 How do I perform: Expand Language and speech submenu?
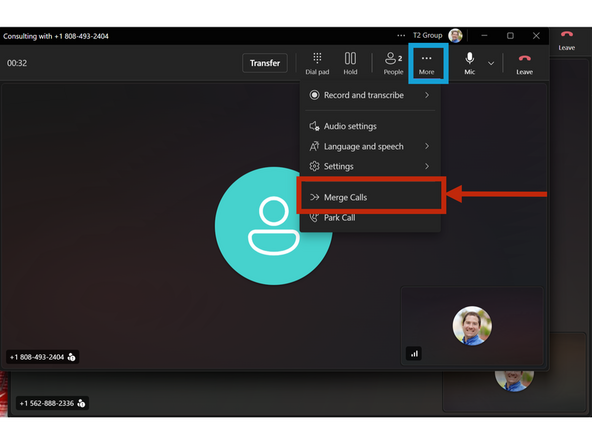(370, 146)
